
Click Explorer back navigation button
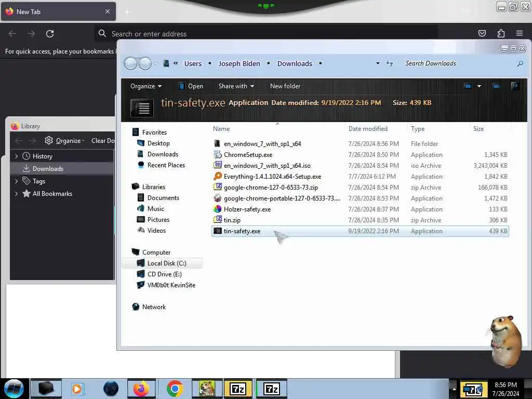pos(130,63)
